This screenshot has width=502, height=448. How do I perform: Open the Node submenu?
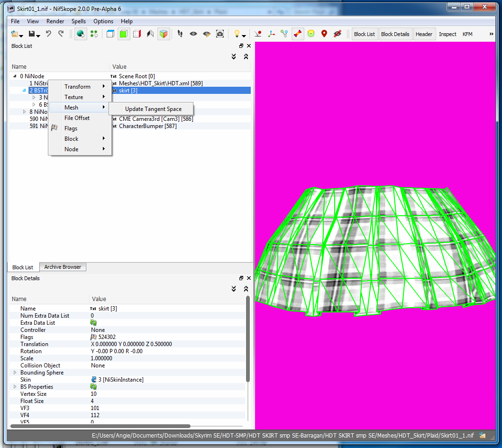[80, 149]
